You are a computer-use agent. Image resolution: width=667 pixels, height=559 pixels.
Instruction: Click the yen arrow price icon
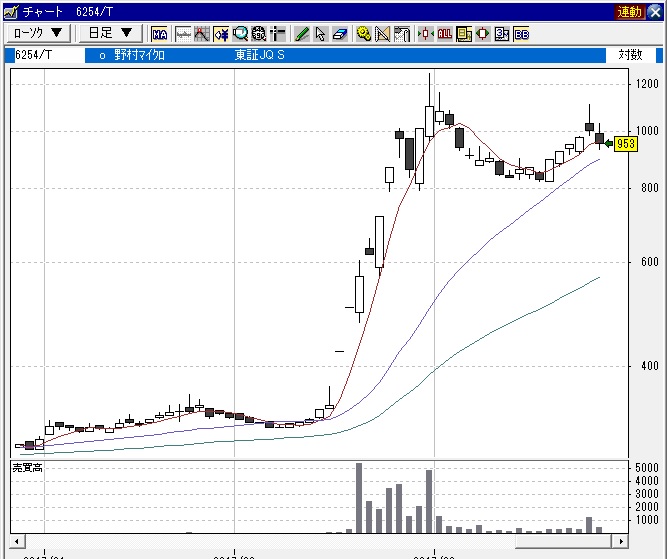pyautogui.click(x=221, y=34)
